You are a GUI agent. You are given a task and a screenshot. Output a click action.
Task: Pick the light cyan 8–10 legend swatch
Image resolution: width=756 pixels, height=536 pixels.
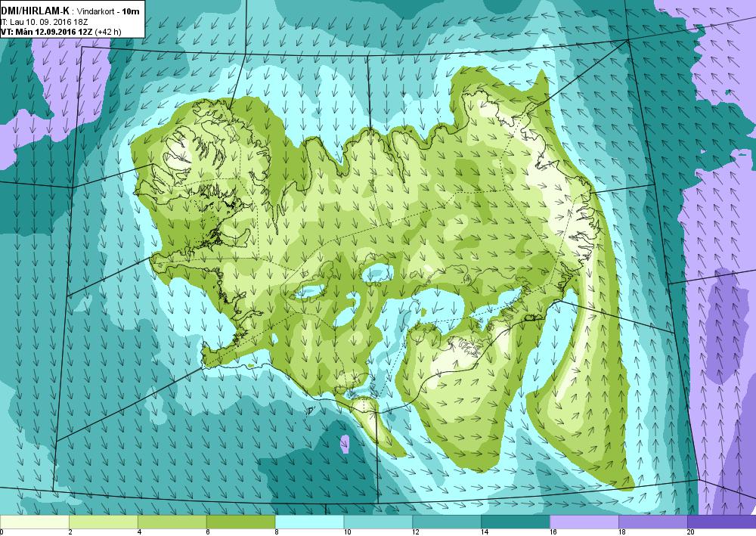[x=309, y=522]
